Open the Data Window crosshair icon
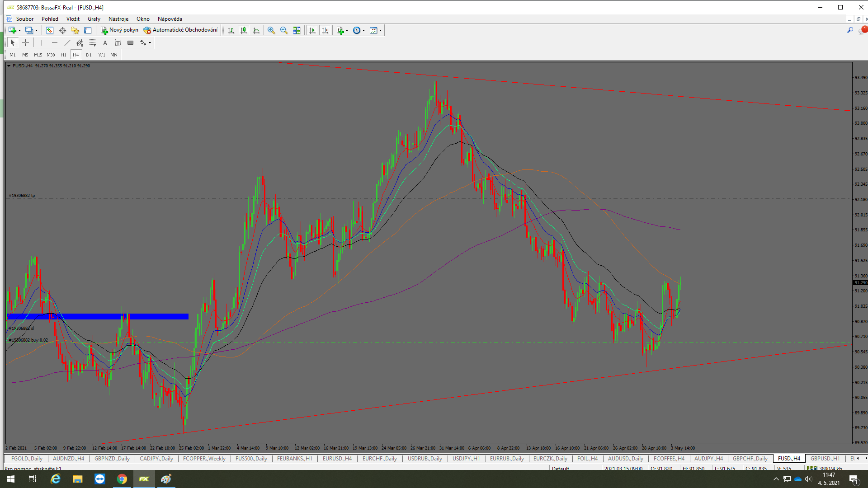868x488 pixels. pos(62,30)
